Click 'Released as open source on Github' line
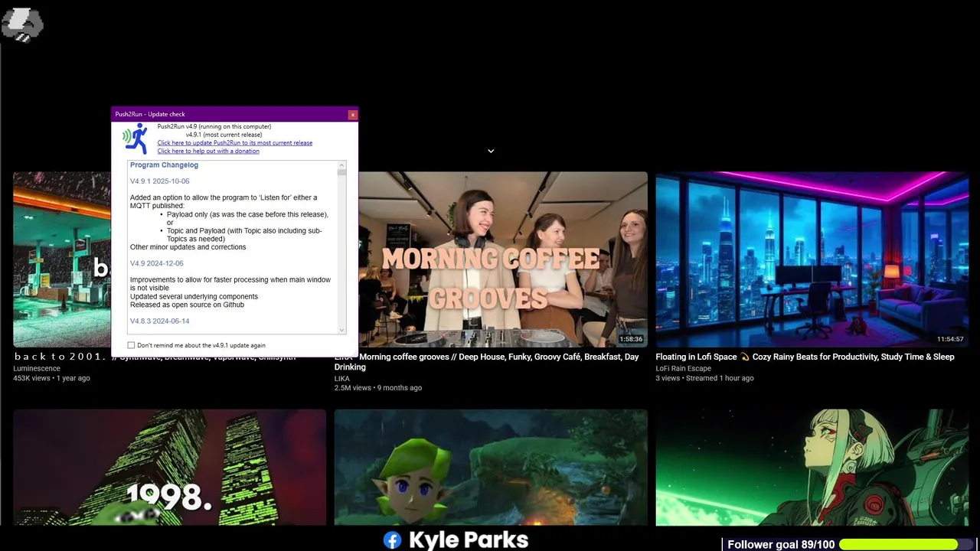 coord(187,305)
